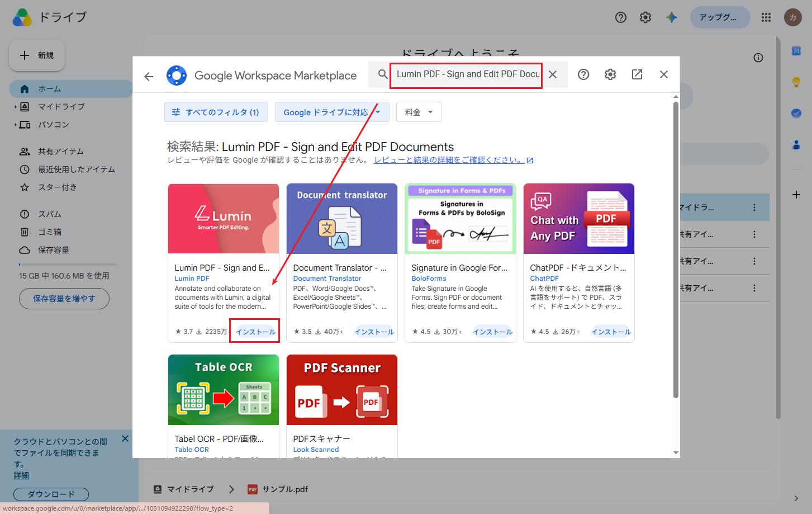
Task: Open Keep in the Drive side panel
Action: click(796, 82)
